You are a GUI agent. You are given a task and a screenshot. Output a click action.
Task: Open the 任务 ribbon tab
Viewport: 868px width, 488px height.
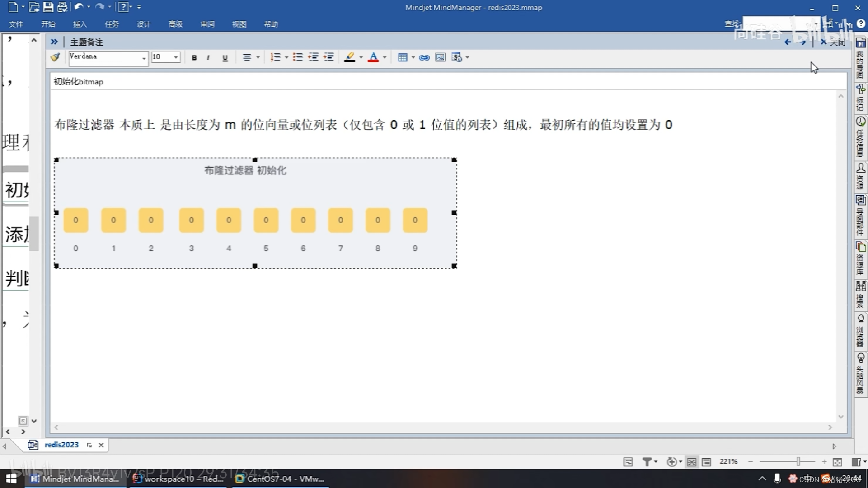click(x=112, y=24)
